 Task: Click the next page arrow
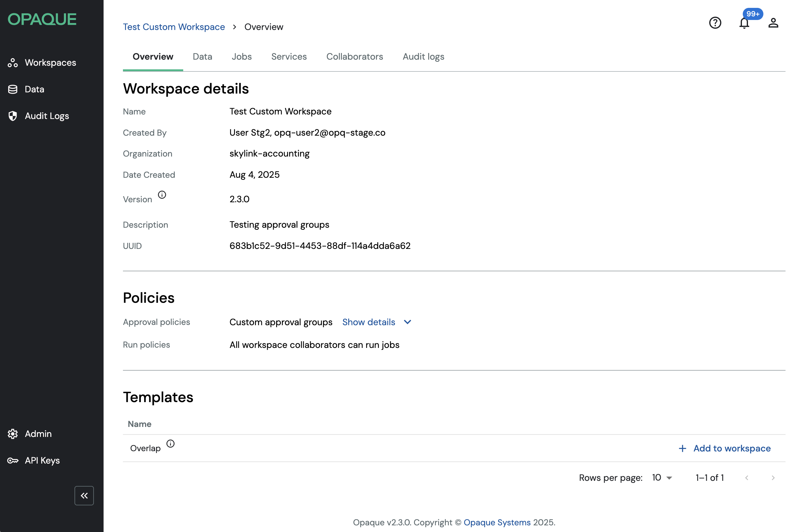[x=773, y=478]
